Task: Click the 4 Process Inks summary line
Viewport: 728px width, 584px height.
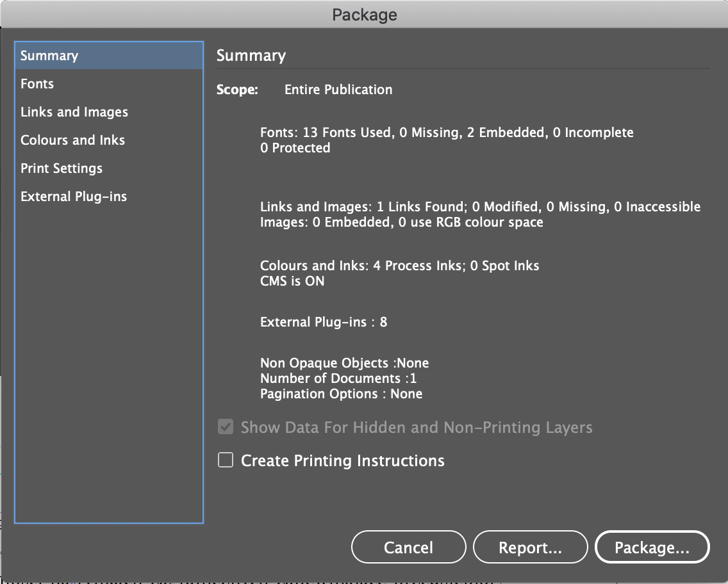Action: pos(399,266)
